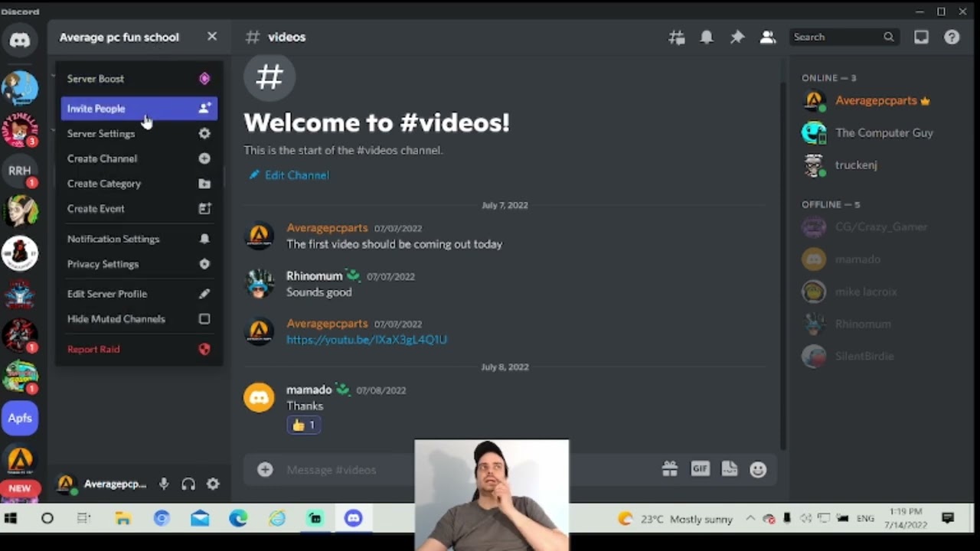
Task: Choose Create Category menu entry
Action: 139,184
